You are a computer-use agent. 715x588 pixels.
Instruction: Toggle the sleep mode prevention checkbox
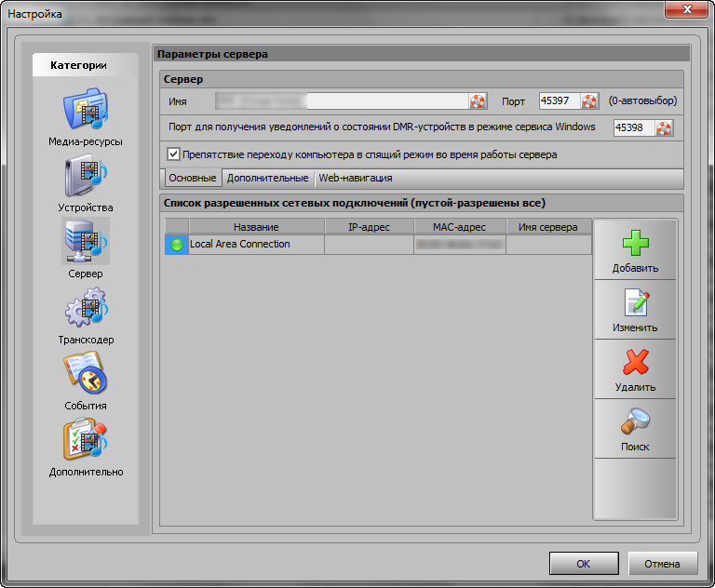[173, 154]
